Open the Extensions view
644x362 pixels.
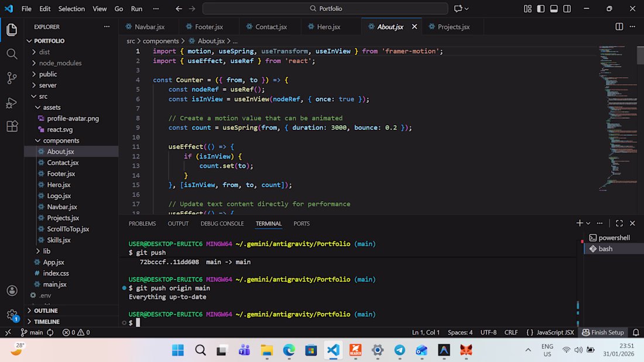pos(12,127)
